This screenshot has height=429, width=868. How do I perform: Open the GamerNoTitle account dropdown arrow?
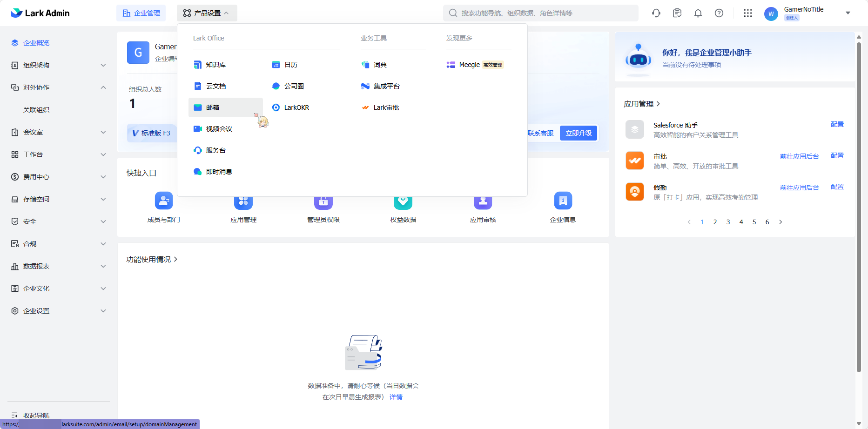point(848,13)
